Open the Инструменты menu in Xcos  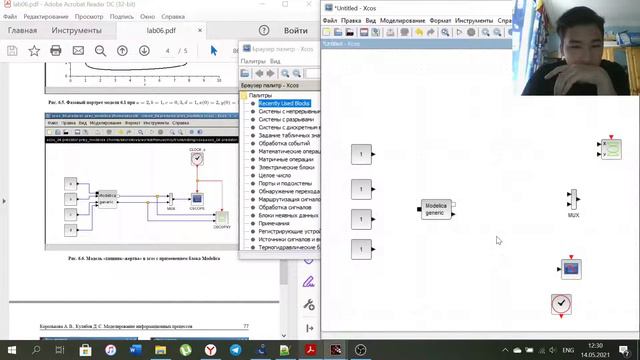pyautogui.click(x=474, y=20)
